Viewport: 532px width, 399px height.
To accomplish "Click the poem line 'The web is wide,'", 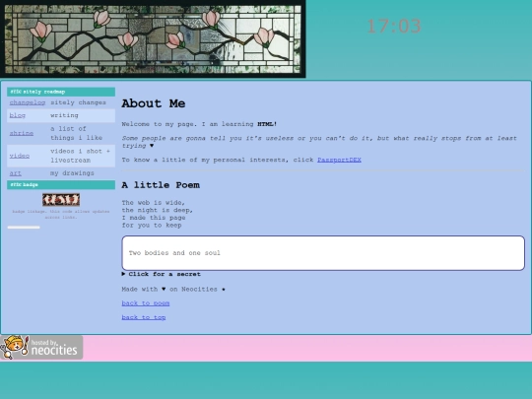I will point(154,203).
